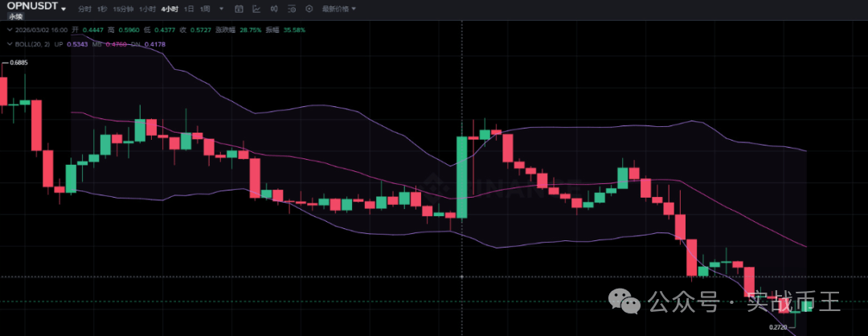This screenshot has width=868, height=336.
Task: Select the 1小时 timeframe
Action: [147, 9]
